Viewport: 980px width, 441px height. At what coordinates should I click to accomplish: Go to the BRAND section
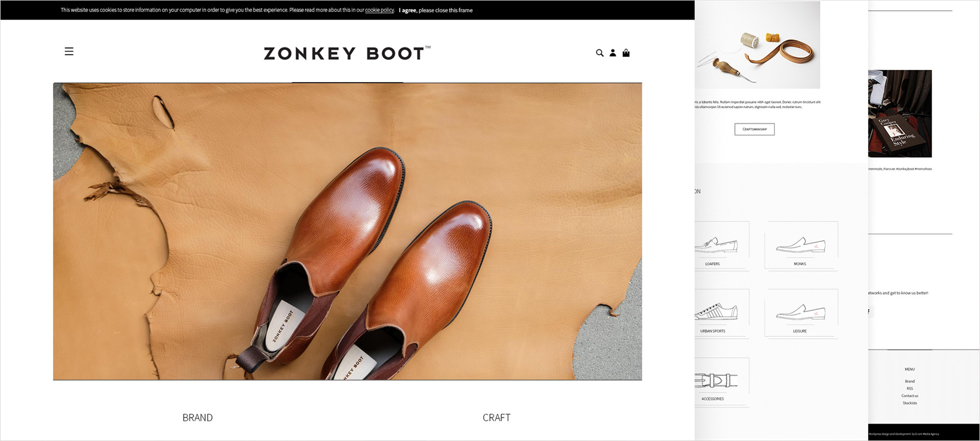[198, 417]
